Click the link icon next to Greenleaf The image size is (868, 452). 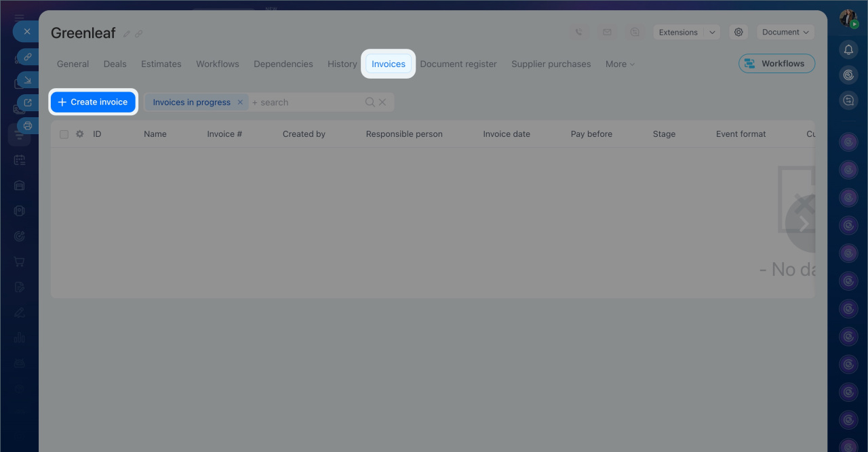click(x=138, y=34)
